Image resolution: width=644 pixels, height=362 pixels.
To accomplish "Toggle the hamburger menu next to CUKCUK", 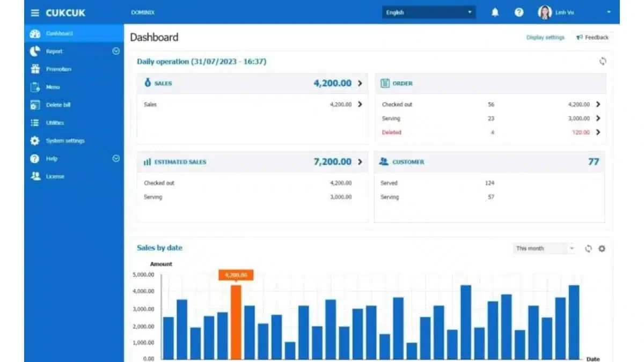I will coord(35,12).
